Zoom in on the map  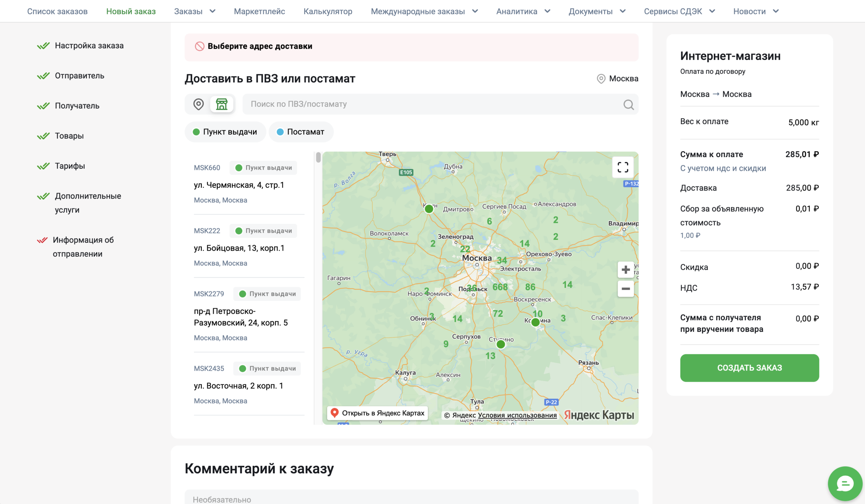[x=625, y=270]
